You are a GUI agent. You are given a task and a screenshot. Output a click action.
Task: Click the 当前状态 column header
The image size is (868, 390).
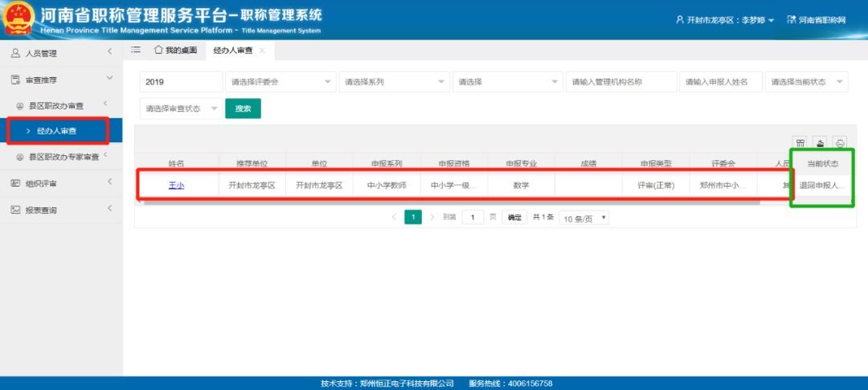823,163
